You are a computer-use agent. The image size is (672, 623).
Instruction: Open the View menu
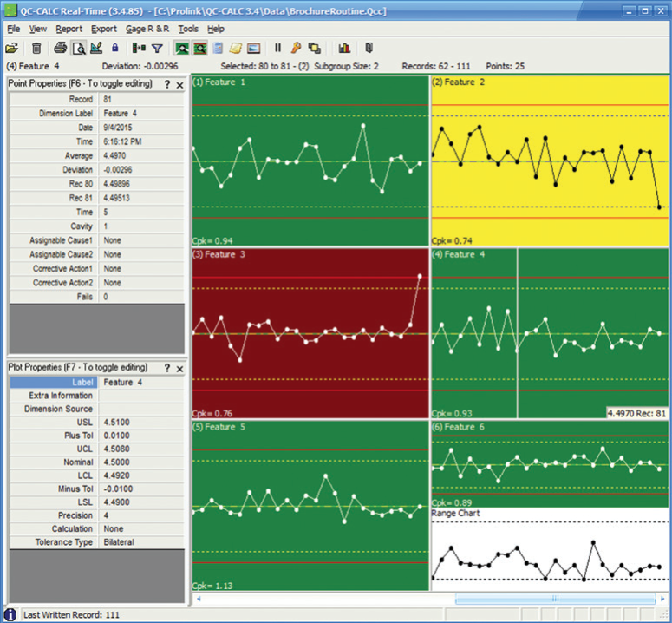pos(38,29)
